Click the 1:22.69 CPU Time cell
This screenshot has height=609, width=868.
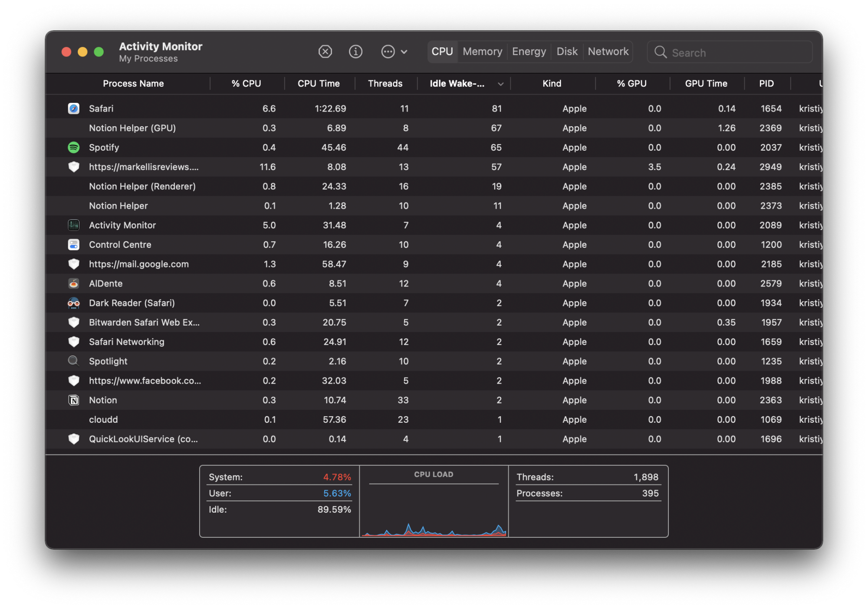click(330, 109)
